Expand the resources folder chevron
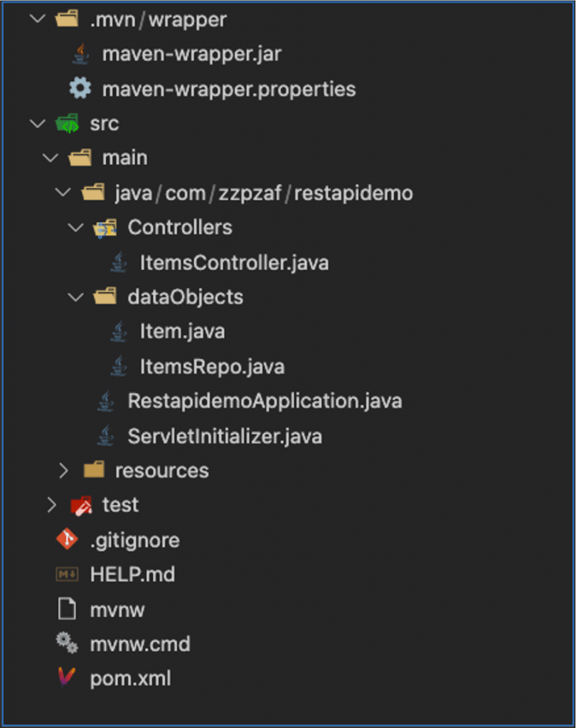Image resolution: width=576 pixels, height=728 pixels. click(x=63, y=471)
